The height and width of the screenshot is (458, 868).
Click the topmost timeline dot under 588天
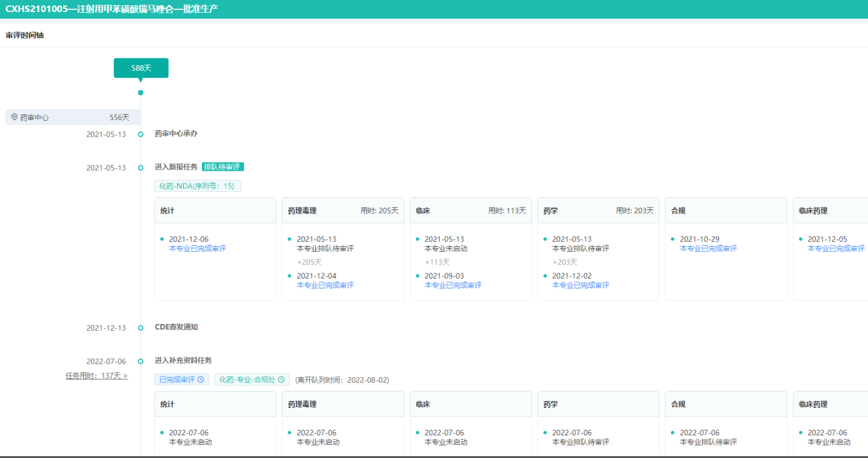[140, 93]
